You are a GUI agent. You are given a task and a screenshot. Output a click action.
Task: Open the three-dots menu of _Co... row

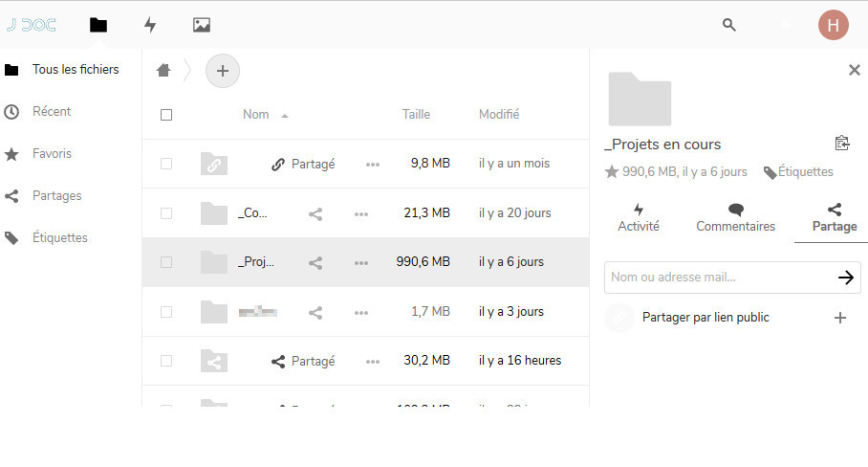coord(361,214)
